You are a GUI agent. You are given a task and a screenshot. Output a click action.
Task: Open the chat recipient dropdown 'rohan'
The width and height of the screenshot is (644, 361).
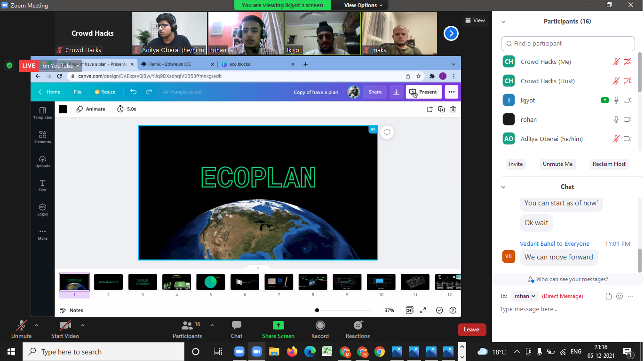pos(525,296)
